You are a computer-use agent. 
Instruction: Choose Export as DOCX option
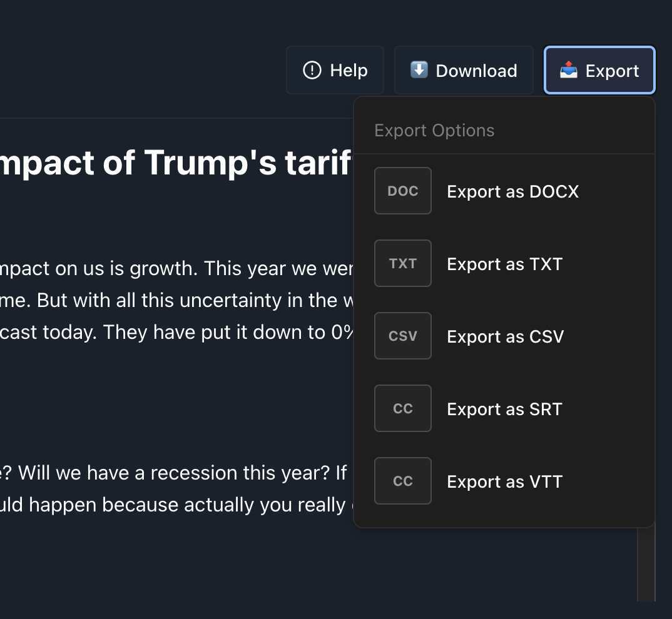click(x=512, y=191)
